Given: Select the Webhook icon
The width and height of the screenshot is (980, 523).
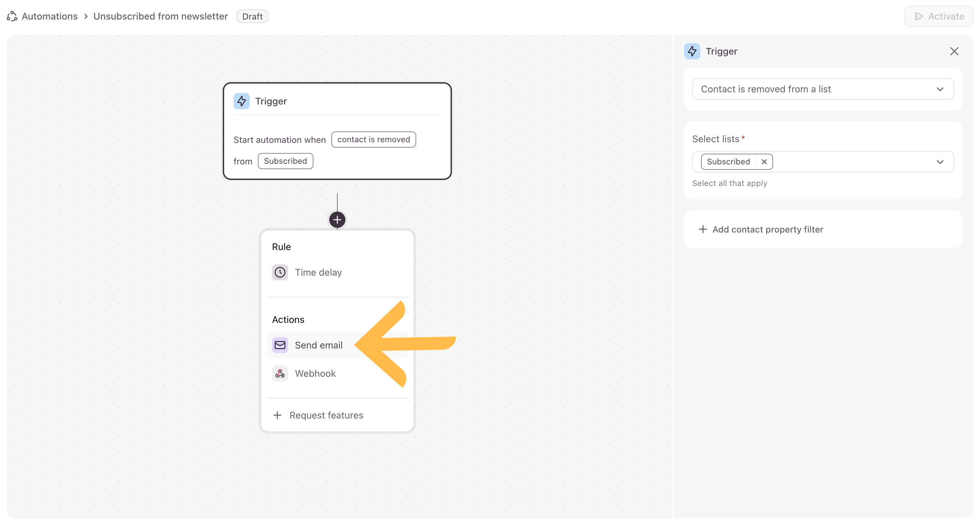Looking at the screenshot, I should point(280,373).
